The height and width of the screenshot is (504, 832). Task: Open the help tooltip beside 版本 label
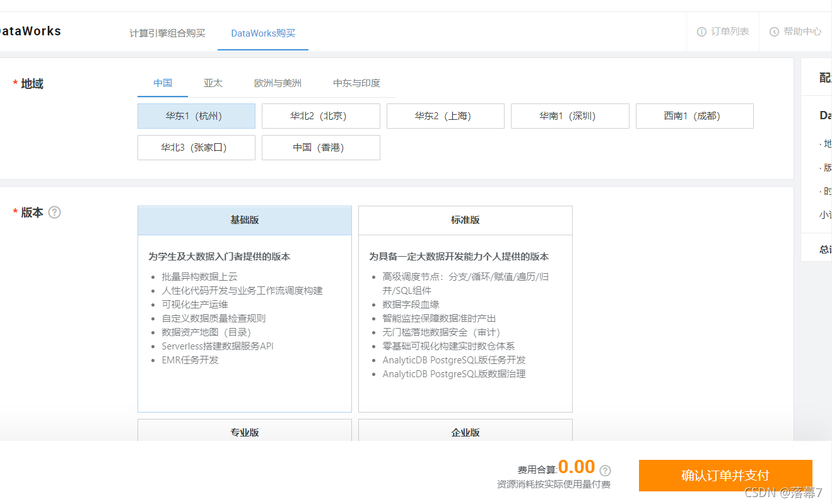[x=55, y=213]
